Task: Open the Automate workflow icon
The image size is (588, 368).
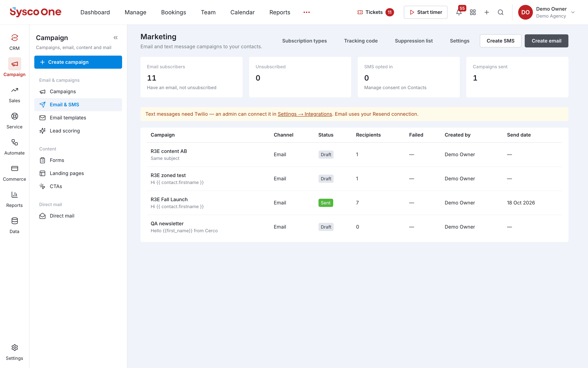Action: [x=14, y=142]
